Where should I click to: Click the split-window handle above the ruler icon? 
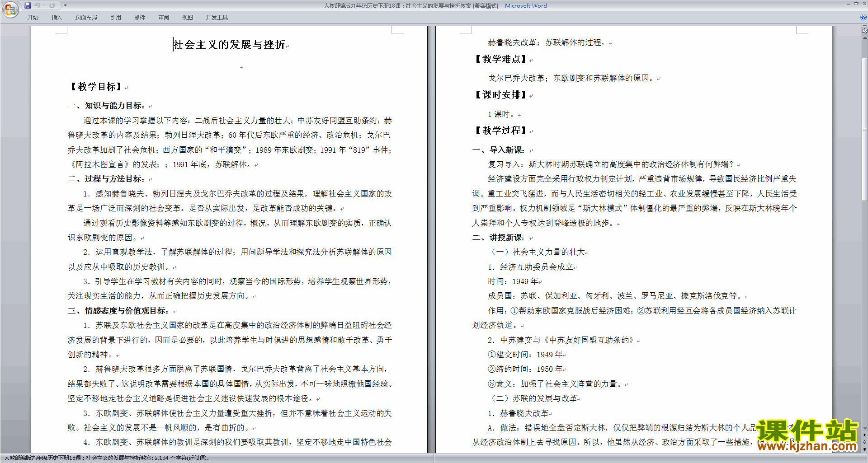(x=865, y=26)
